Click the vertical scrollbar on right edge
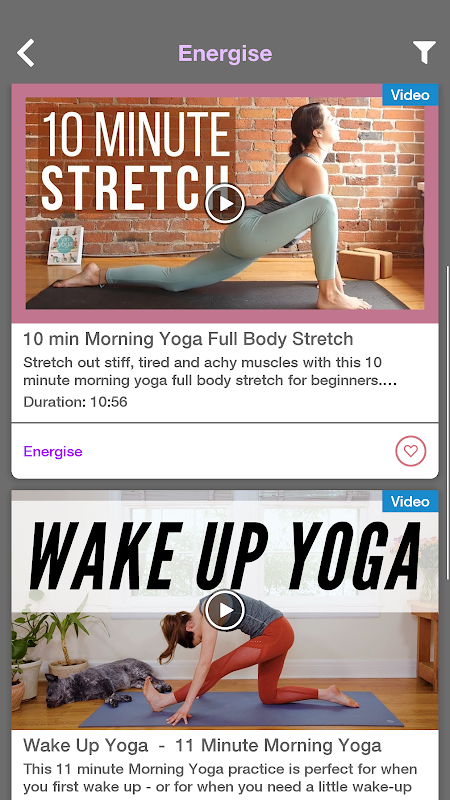 coord(447,422)
